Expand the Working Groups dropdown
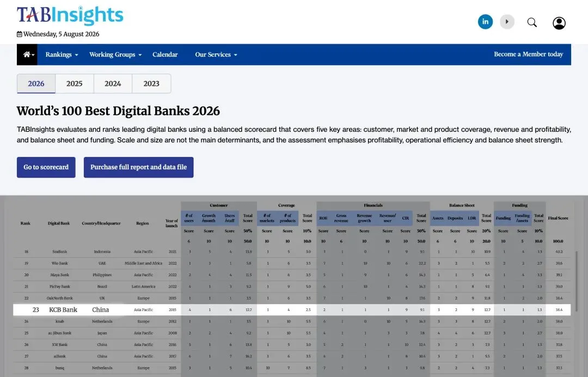 click(x=115, y=54)
